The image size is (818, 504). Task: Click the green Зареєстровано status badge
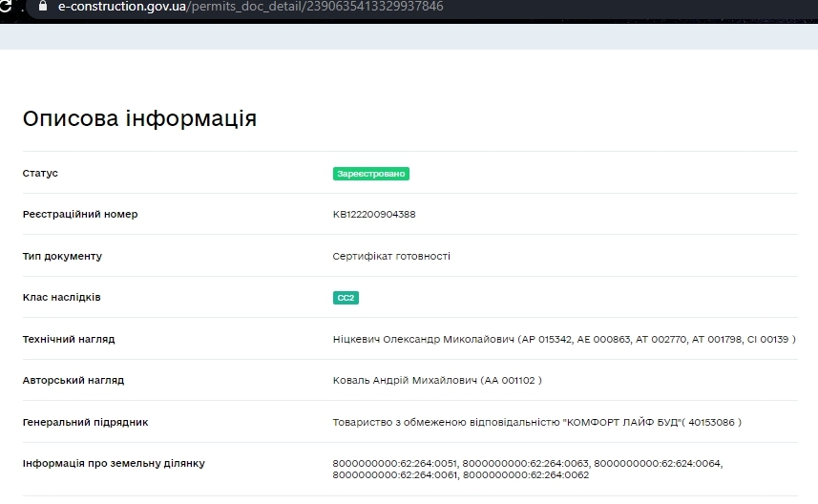pyautogui.click(x=371, y=174)
